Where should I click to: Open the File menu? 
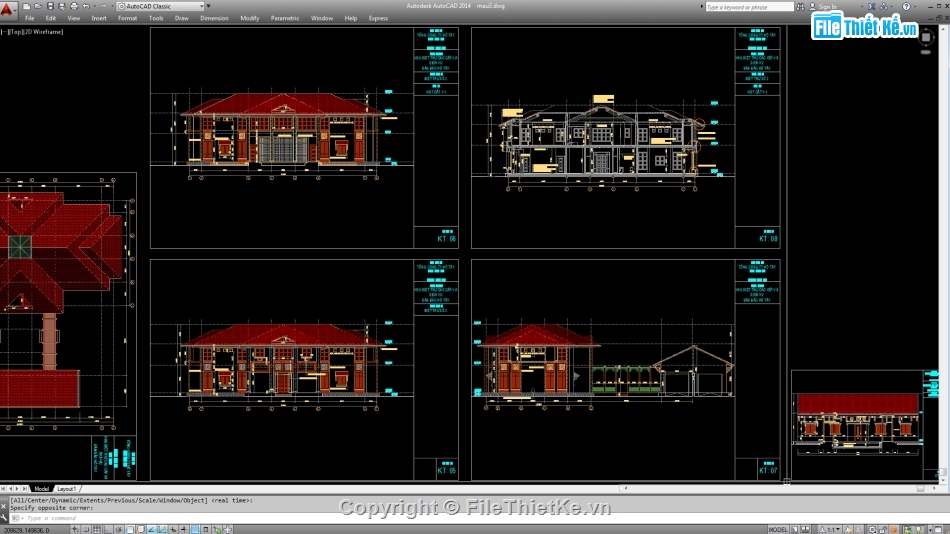coord(29,18)
